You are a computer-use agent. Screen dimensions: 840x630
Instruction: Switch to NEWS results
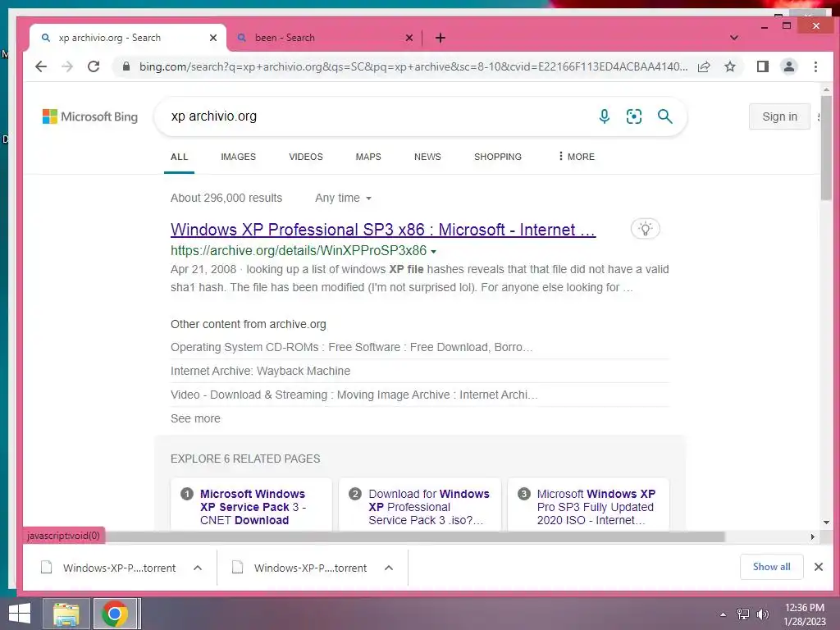[427, 157]
